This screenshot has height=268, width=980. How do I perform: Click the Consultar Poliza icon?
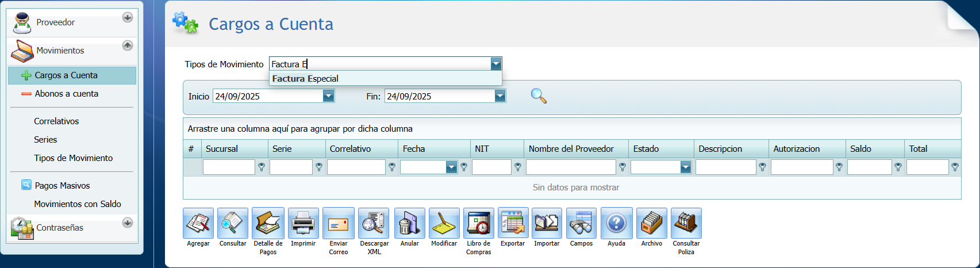(x=686, y=223)
